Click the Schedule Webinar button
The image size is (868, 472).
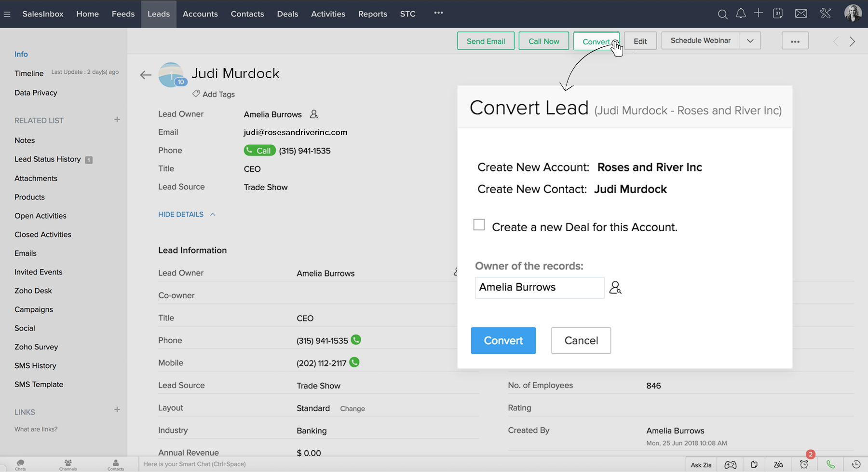(701, 41)
